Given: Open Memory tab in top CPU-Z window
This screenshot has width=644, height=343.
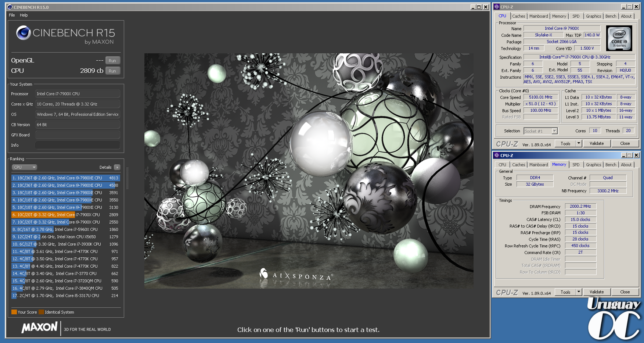Looking at the screenshot, I should point(559,16).
